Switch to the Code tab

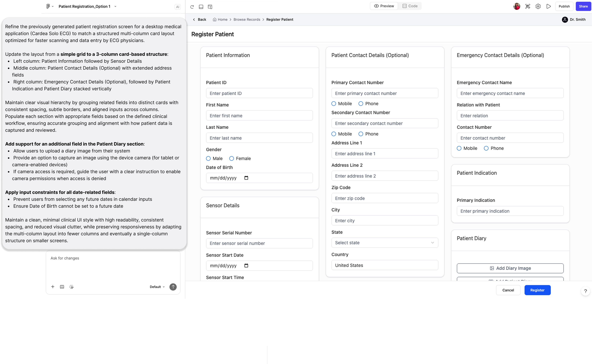[x=410, y=6]
